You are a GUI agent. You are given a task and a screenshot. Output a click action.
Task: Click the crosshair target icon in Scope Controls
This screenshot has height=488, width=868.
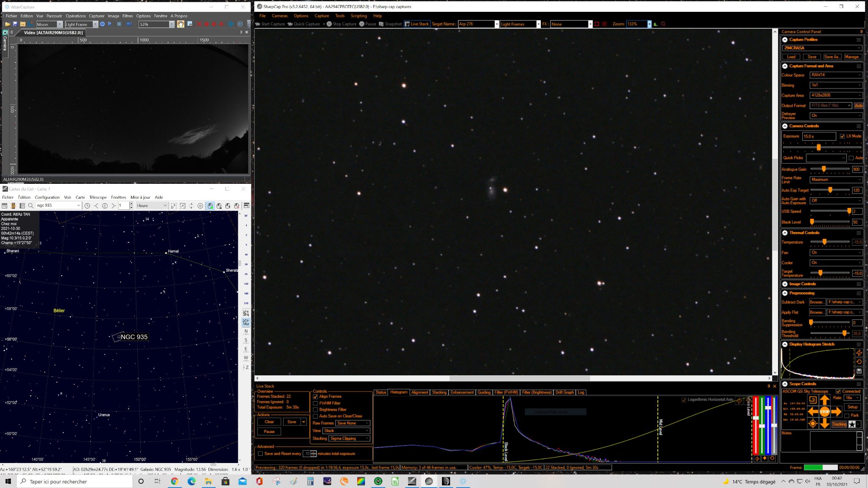click(812, 423)
